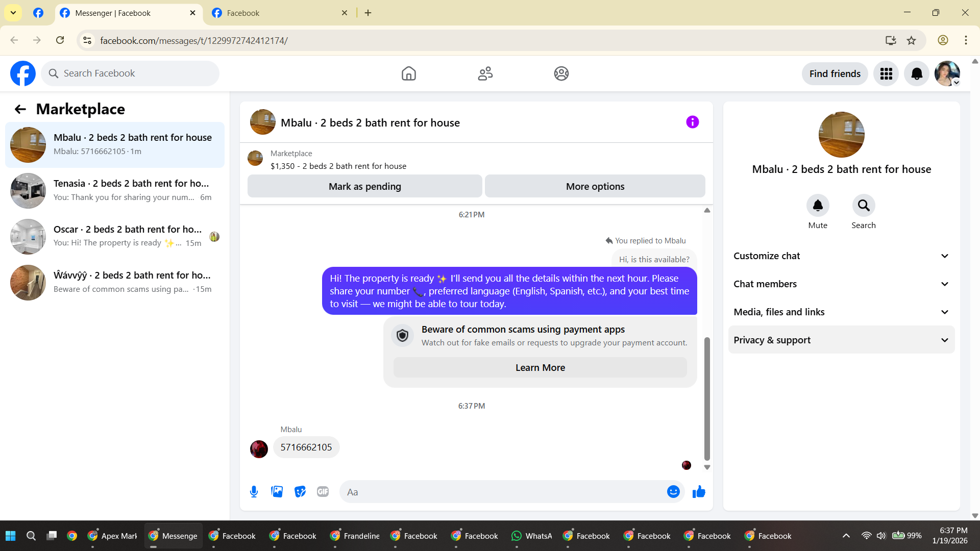The image size is (980, 551).
Task: Open the sticker picker icon
Action: (x=300, y=492)
